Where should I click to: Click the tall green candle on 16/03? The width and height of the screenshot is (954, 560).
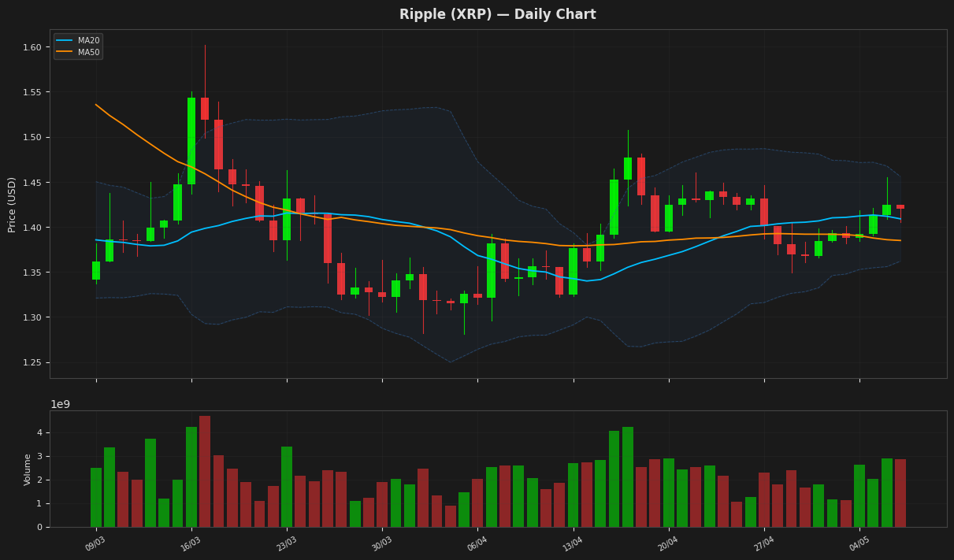coord(191,141)
